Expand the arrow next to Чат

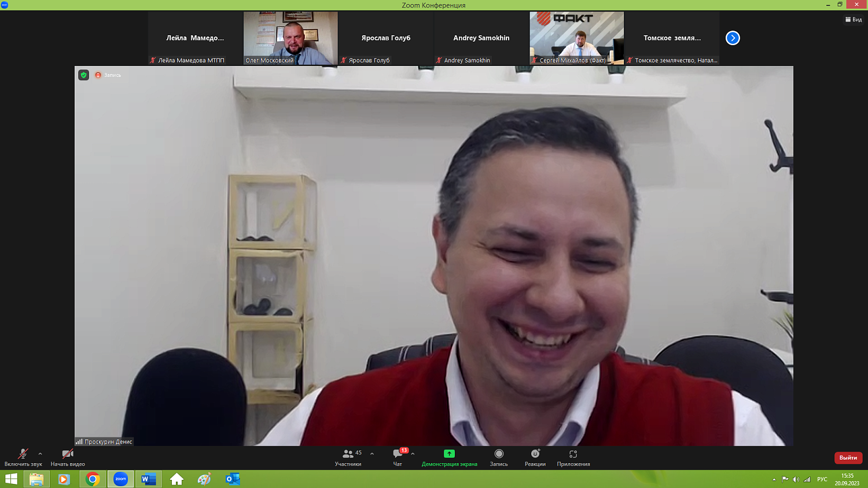(x=413, y=454)
